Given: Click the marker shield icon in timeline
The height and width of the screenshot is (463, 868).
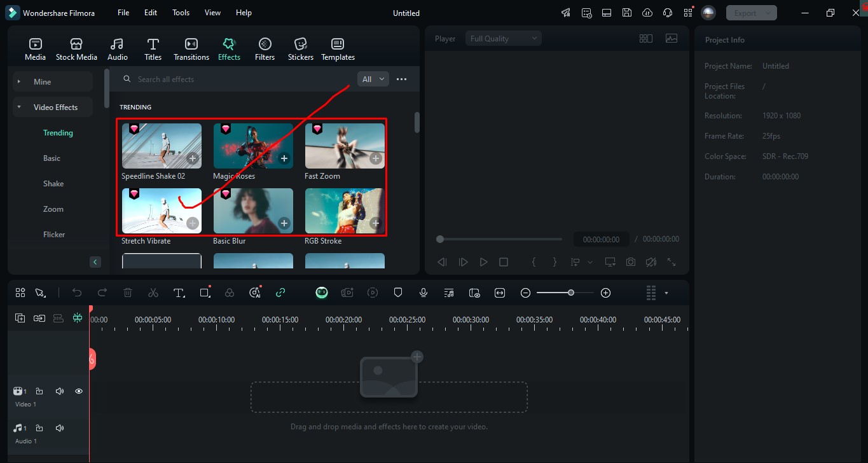Looking at the screenshot, I should [398, 293].
